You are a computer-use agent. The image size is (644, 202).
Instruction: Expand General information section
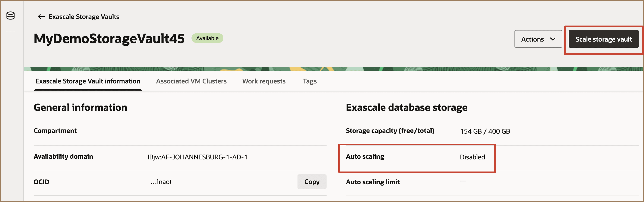click(80, 107)
